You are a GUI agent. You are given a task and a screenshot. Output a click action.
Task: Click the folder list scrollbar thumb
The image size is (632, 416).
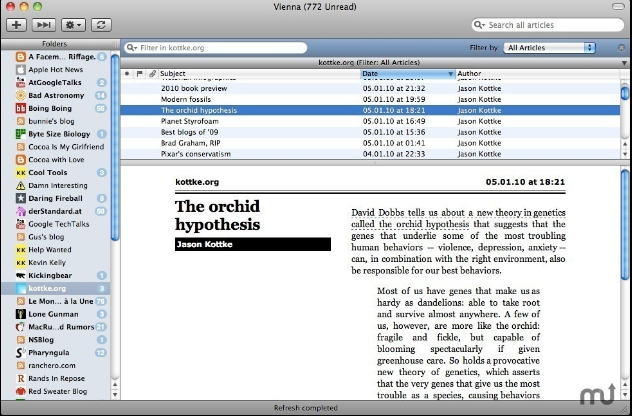tap(115, 147)
